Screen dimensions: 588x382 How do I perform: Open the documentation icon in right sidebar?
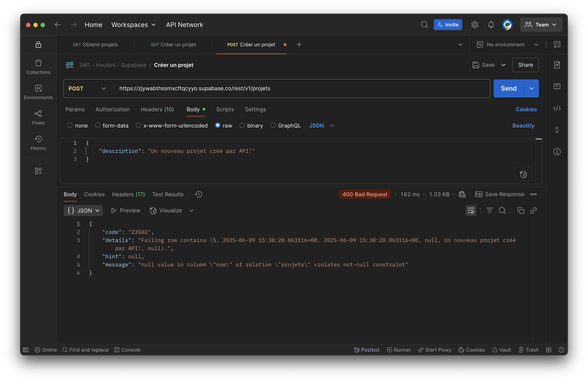tap(557, 65)
